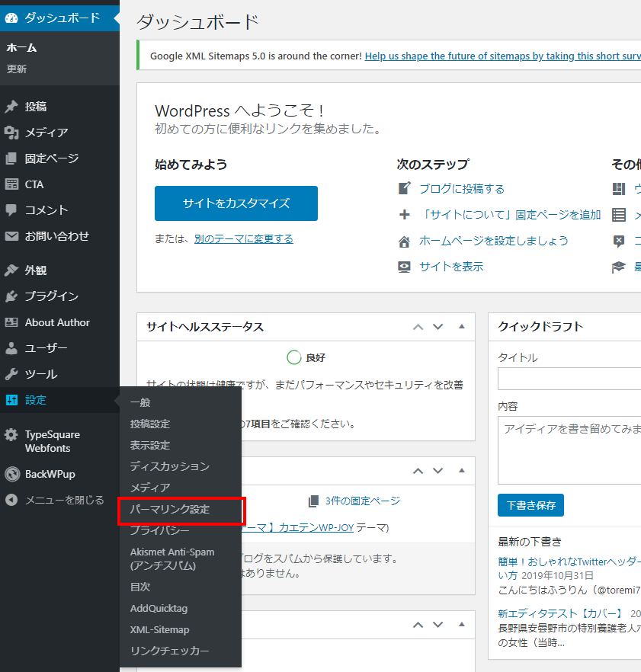Open リンクチェッカー settings
The image size is (641, 672).
pos(170,651)
